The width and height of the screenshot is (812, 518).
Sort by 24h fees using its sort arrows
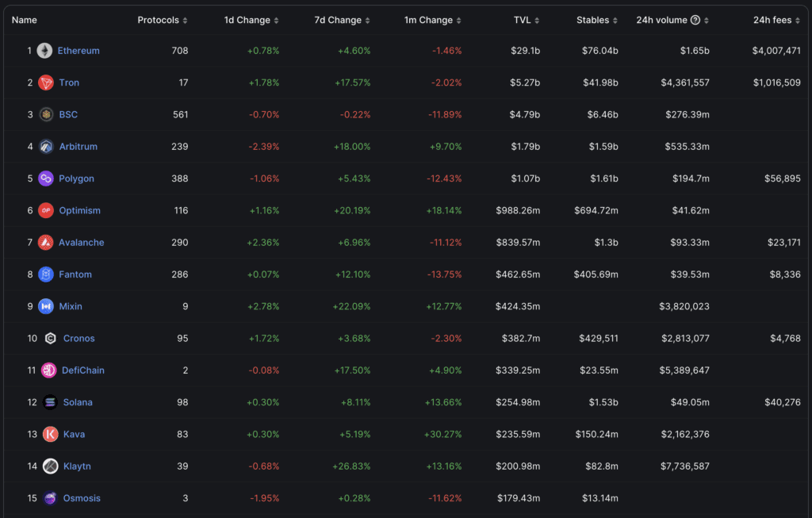798,20
